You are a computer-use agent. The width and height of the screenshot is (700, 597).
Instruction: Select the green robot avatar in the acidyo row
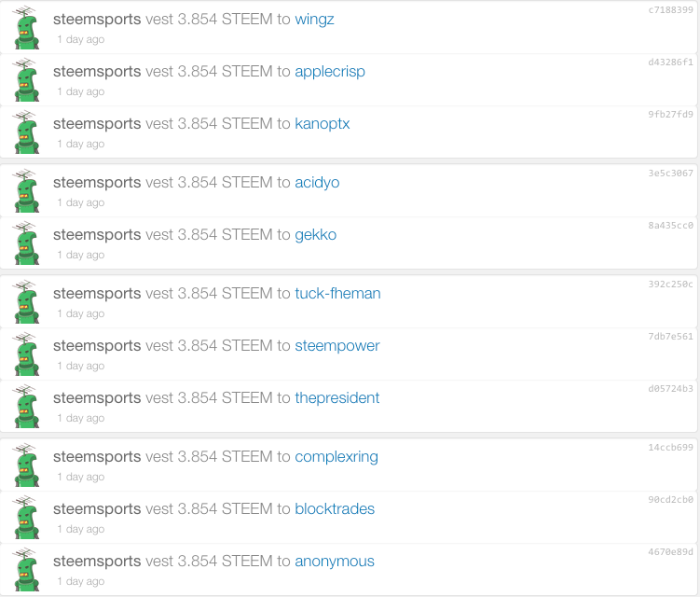coord(26,190)
